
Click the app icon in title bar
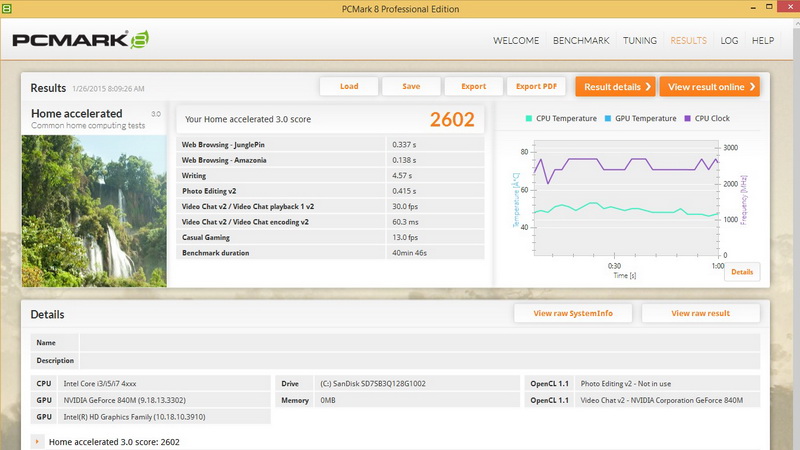click(6, 8)
